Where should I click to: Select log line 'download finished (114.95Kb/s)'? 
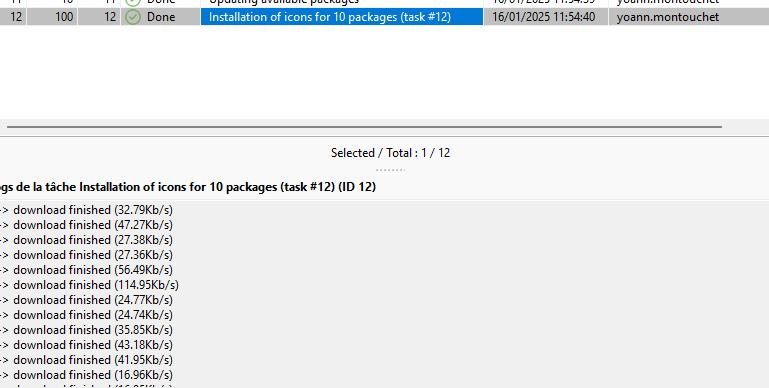(x=89, y=285)
